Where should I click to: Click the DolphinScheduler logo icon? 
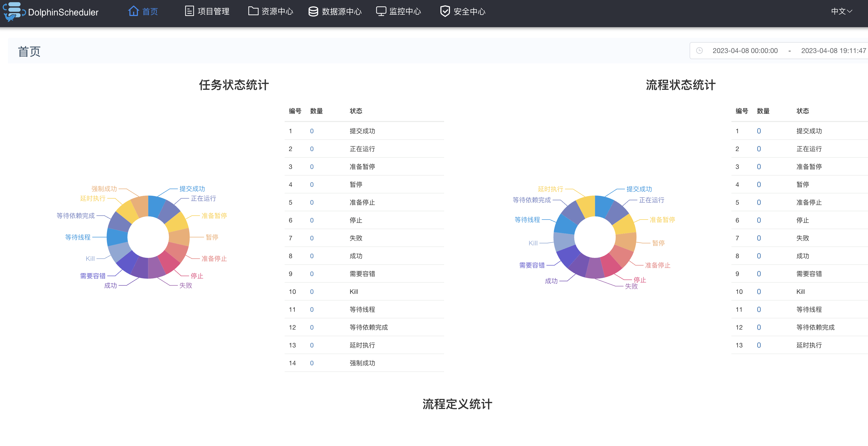pyautogui.click(x=14, y=11)
